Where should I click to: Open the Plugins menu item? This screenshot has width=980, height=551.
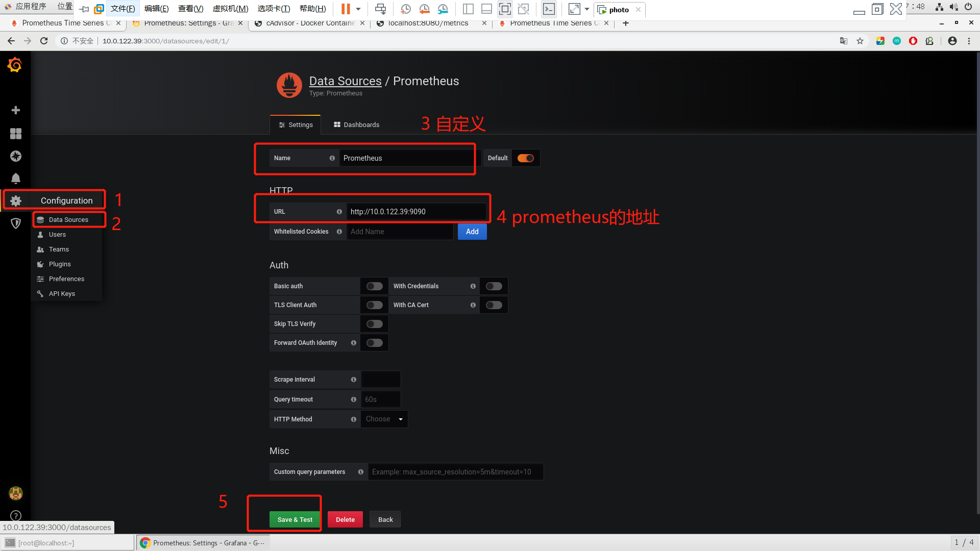[60, 264]
